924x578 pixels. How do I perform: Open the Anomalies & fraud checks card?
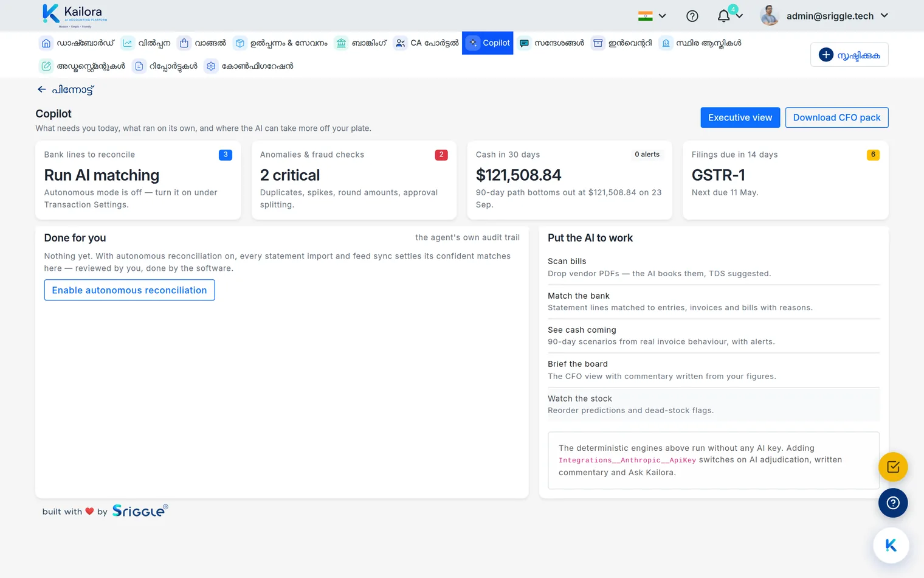(x=354, y=180)
